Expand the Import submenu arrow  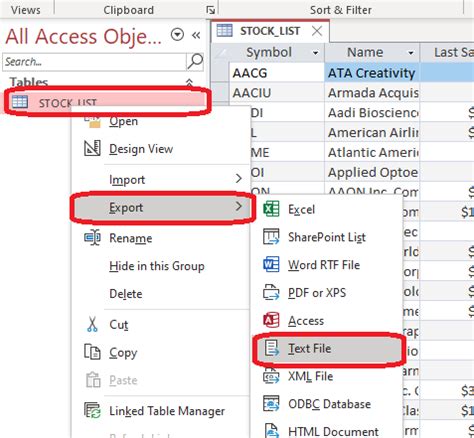coord(238,179)
